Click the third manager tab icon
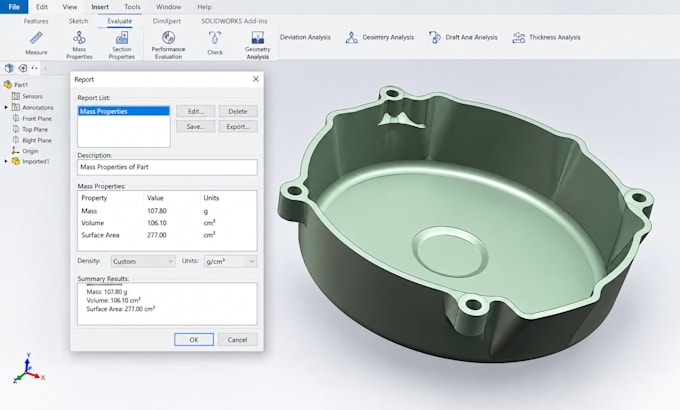Viewport: 680px width, 410px height. (x=34, y=68)
